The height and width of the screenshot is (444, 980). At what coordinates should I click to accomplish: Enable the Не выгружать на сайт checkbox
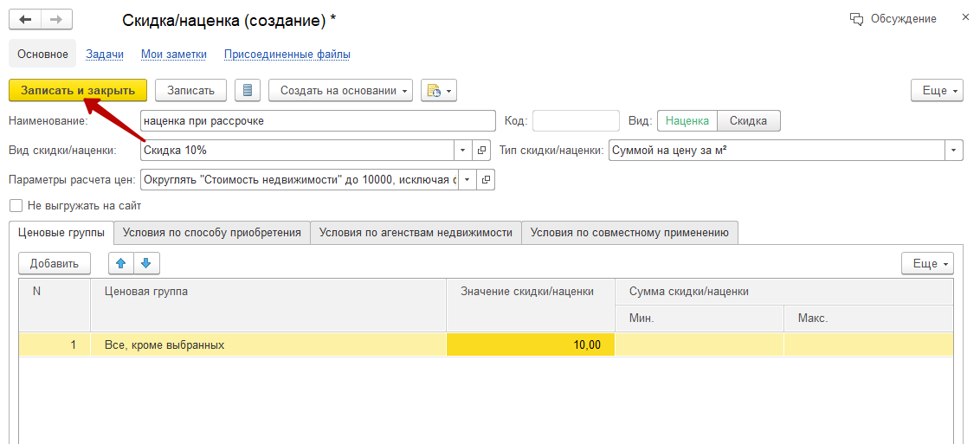16,206
